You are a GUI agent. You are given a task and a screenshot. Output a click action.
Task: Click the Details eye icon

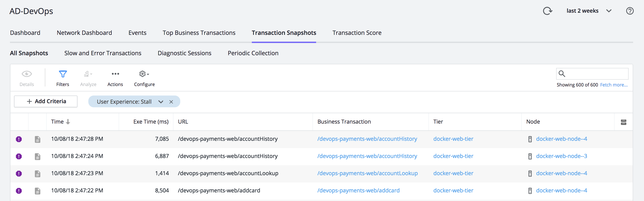26,74
